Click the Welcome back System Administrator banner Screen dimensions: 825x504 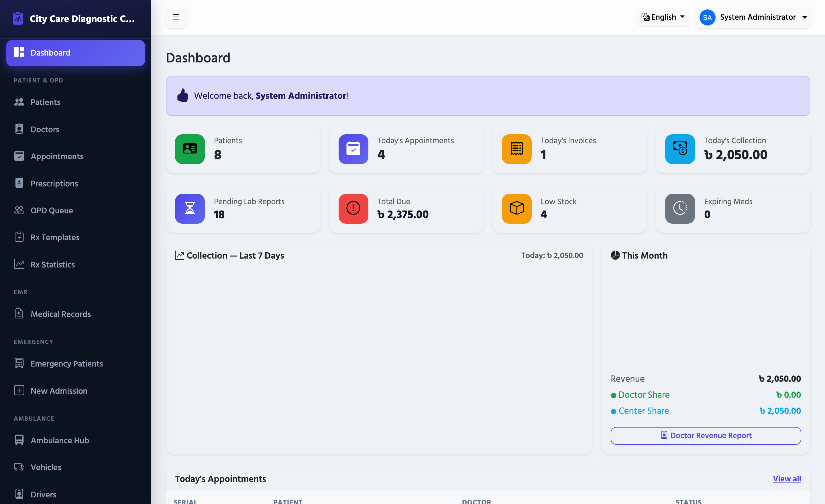pos(488,96)
